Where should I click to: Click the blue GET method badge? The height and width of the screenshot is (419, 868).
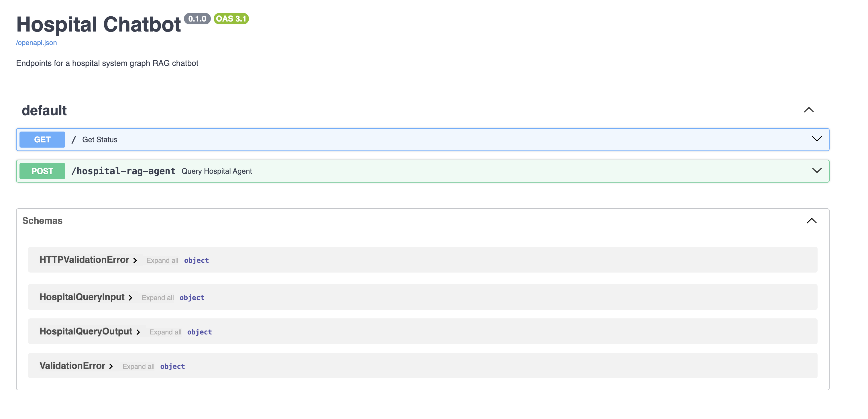point(42,139)
